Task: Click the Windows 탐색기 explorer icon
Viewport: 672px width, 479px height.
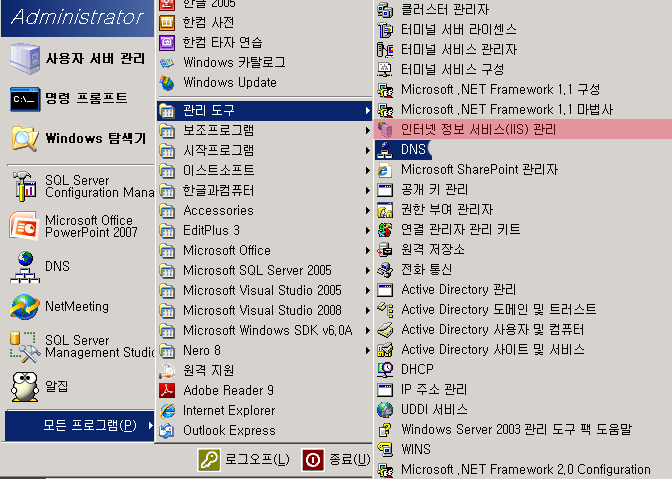Action: [25, 138]
